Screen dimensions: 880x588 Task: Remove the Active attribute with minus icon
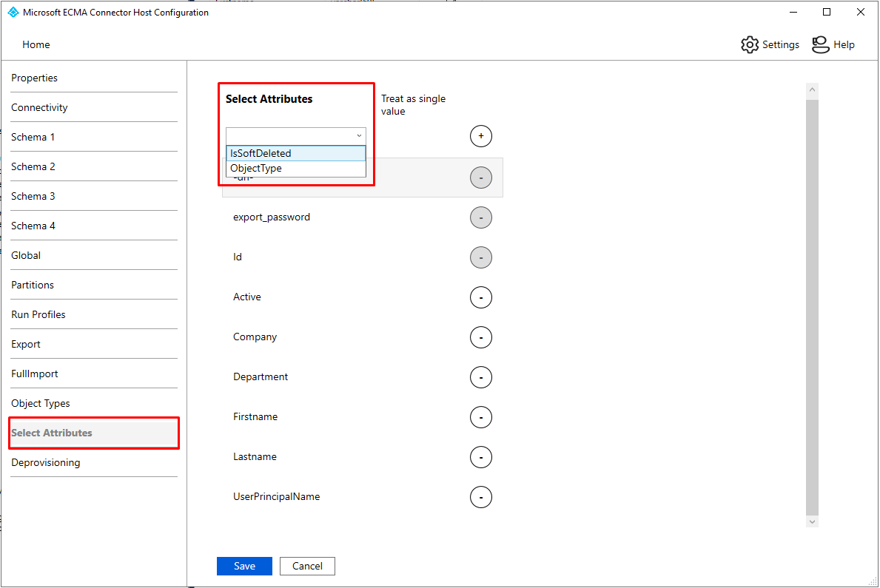[x=481, y=297]
